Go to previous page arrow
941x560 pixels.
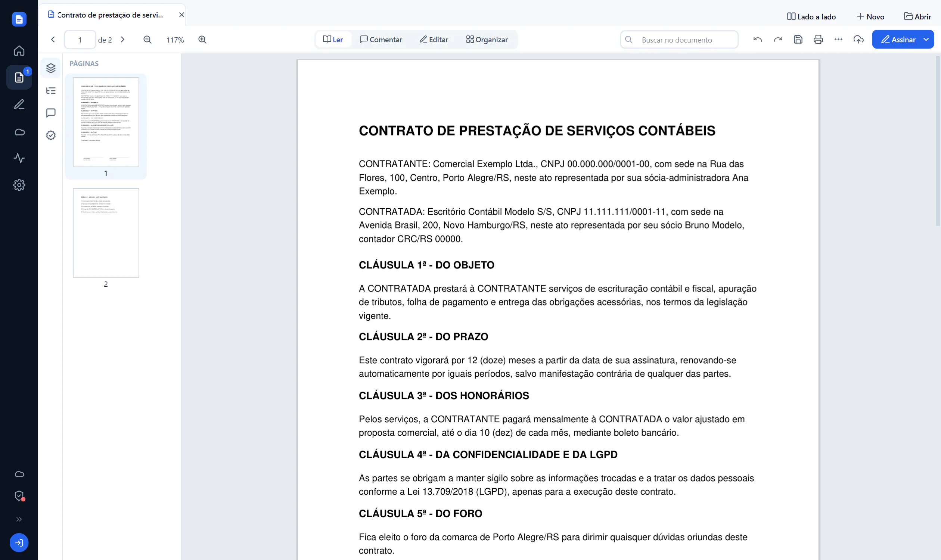coord(53,40)
